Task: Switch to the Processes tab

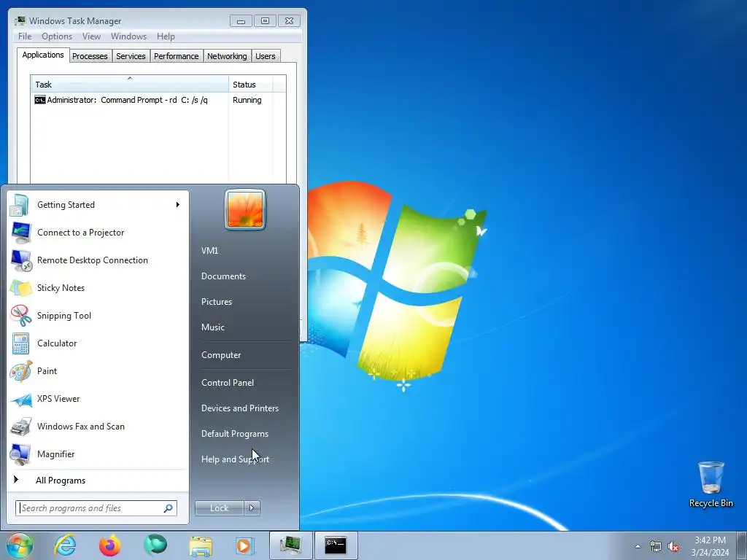Action: 90,56
